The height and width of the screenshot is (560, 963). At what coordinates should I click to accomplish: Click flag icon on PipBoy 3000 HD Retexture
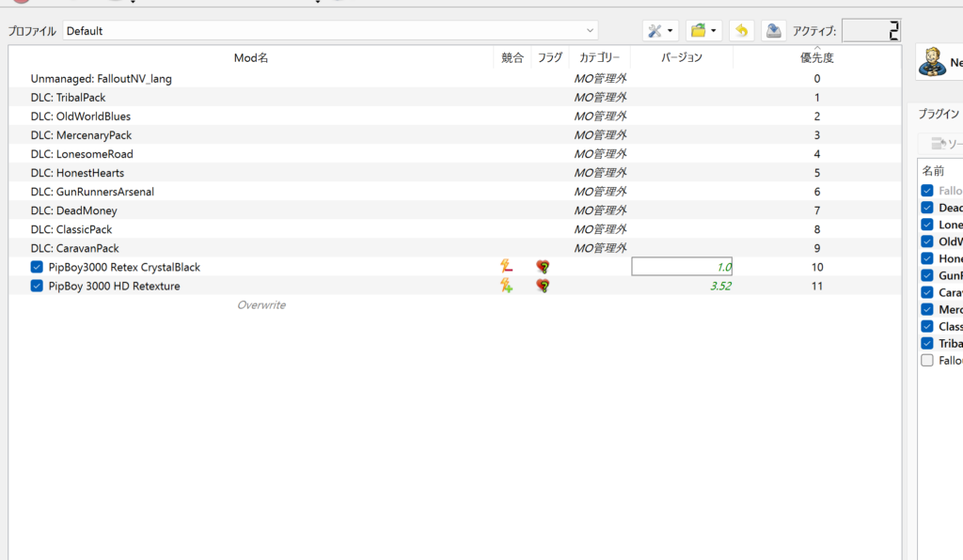(x=543, y=286)
